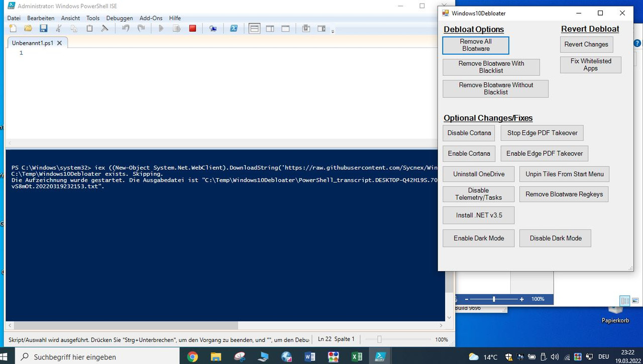Viewport: 643px width, 364px height.
Task: Create a new script in ISE toolbar
Action: click(13, 29)
